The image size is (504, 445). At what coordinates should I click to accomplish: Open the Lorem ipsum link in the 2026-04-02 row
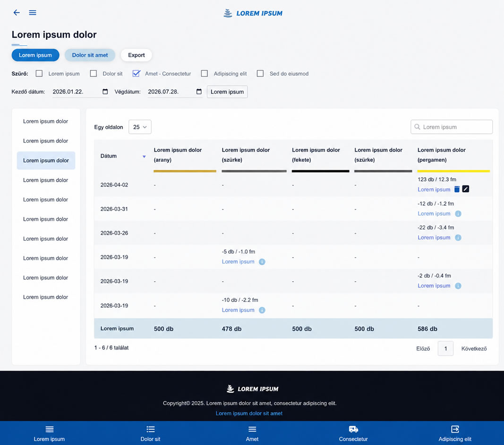[434, 189]
